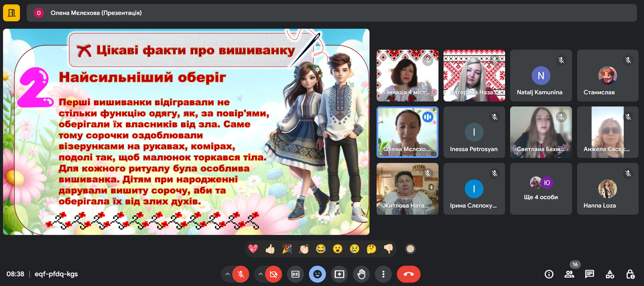Image resolution: width=644 pixels, height=286 pixels.
Task: Click the present screen icon
Action: tap(339, 274)
